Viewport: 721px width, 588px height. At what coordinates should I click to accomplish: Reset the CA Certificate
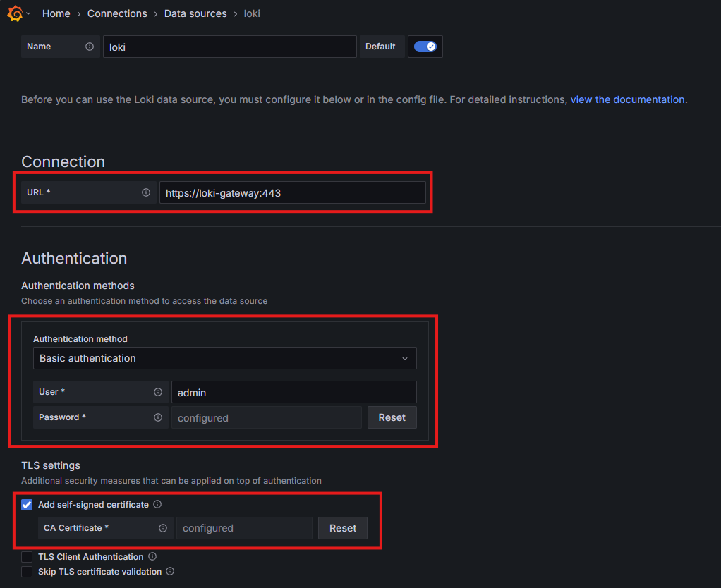coord(342,528)
